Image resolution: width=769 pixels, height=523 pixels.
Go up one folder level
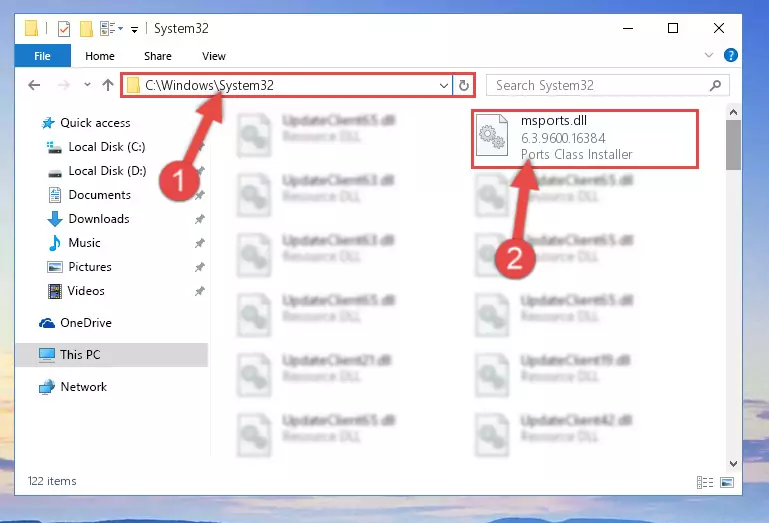click(108, 85)
